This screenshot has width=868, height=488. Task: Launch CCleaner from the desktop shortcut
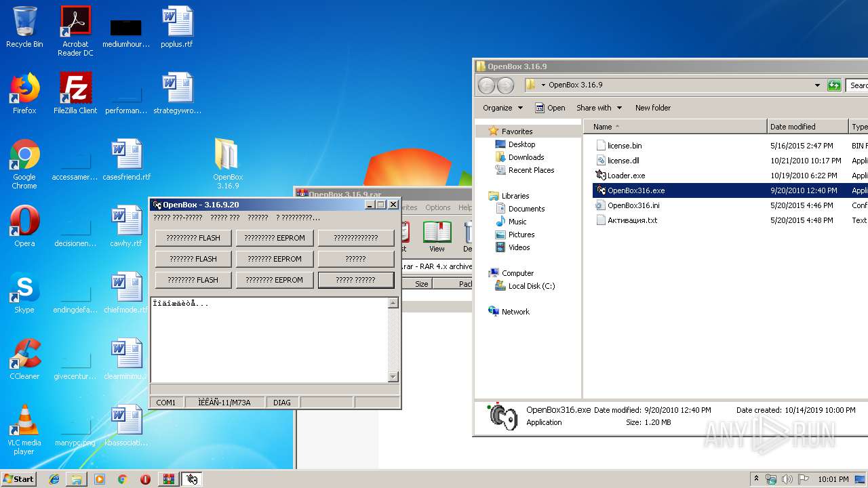(x=24, y=359)
